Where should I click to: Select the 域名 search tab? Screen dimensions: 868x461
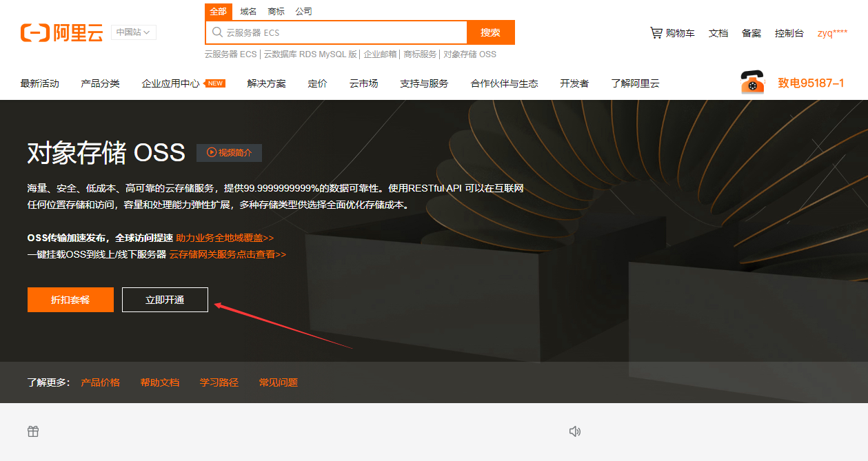(x=248, y=12)
